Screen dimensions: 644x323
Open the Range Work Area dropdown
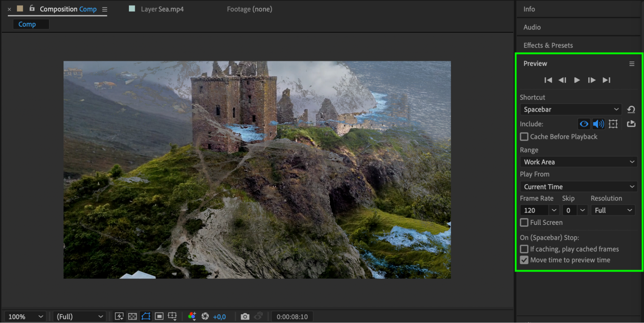pyautogui.click(x=579, y=162)
